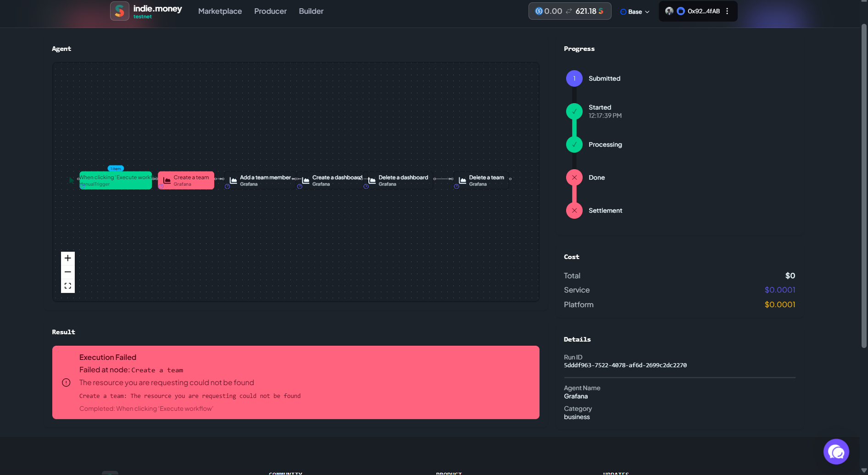The image size is (868, 475).
Task: Click the Run ID value text
Action: (625, 365)
